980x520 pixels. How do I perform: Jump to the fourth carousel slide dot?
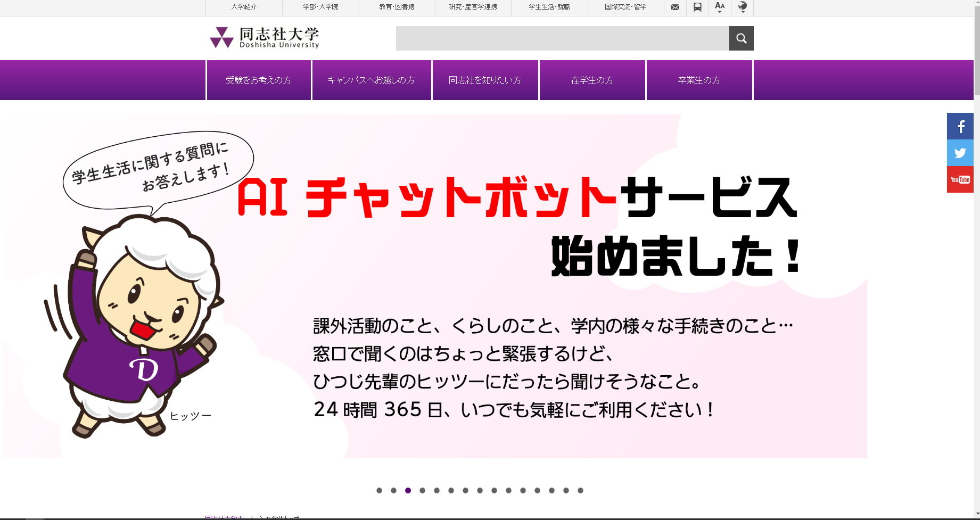tap(422, 491)
